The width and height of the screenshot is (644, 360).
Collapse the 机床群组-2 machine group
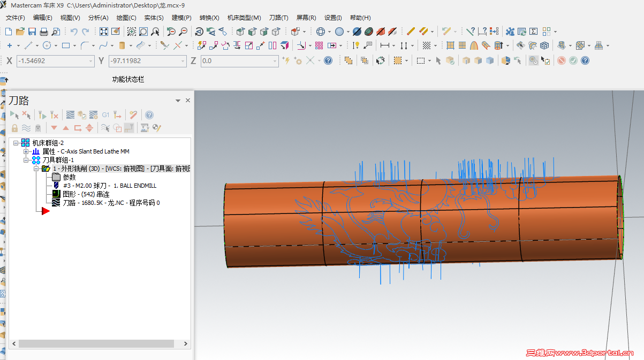[16, 143]
